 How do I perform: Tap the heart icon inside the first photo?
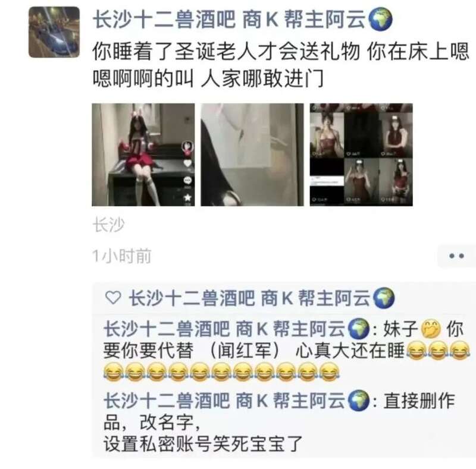coord(187,164)
